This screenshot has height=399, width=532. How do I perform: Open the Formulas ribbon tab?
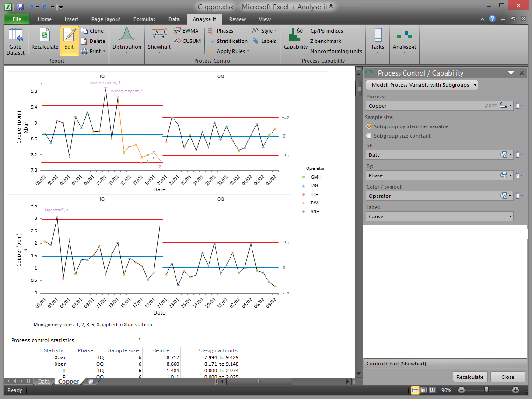(144, 19)
